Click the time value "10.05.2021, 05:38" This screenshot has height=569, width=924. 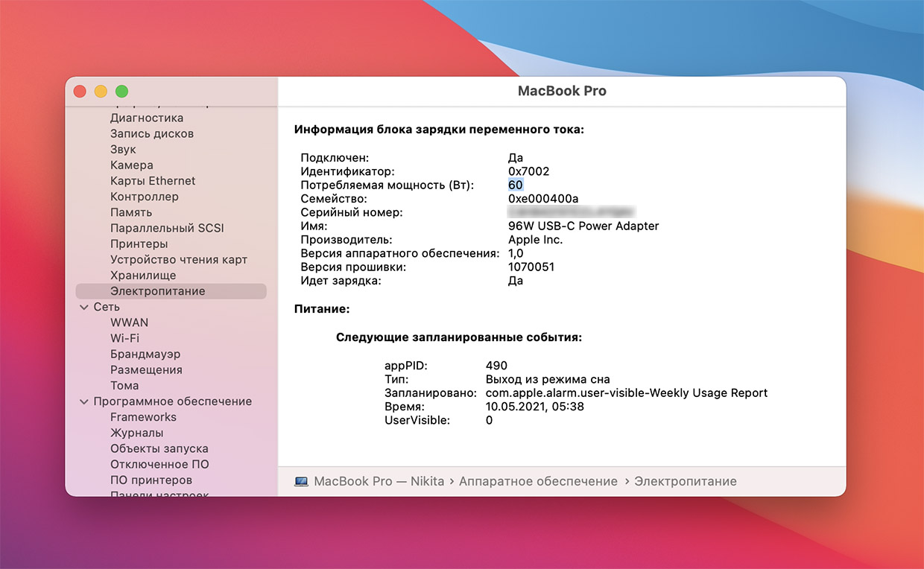[x=535, y=407]
